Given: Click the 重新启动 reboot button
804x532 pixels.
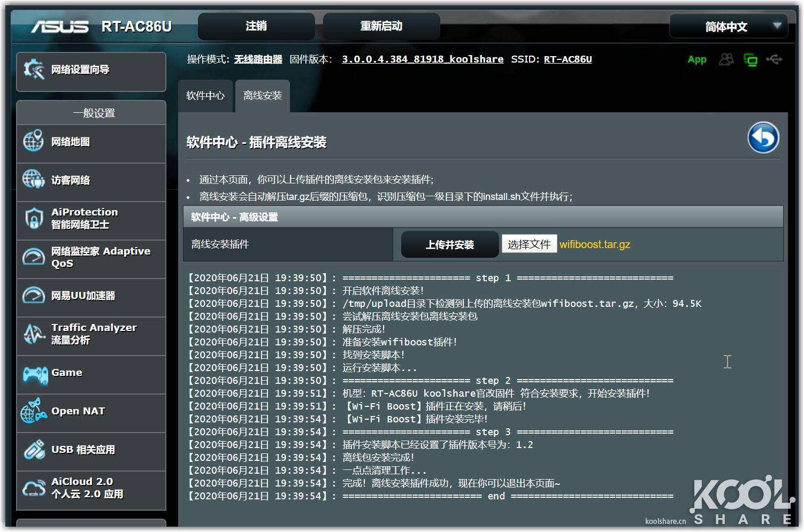Looking at the screenshot, I should pyautogui.click(x=381, y=26).
